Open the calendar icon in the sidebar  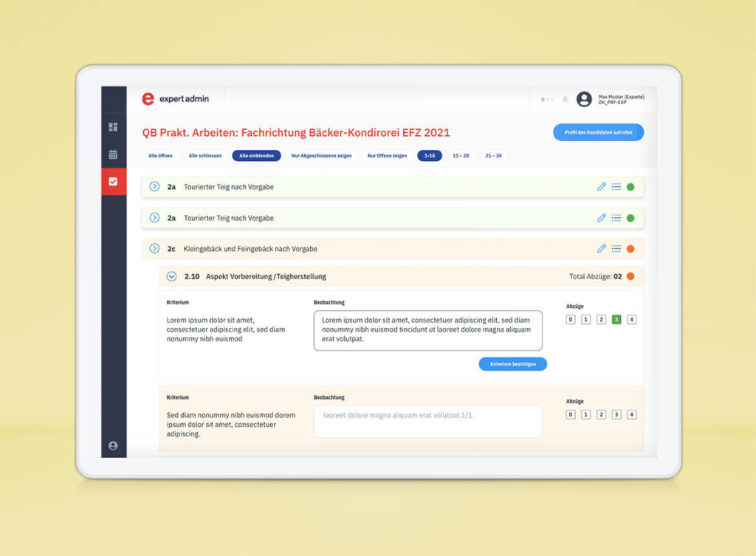pos(113,154)
